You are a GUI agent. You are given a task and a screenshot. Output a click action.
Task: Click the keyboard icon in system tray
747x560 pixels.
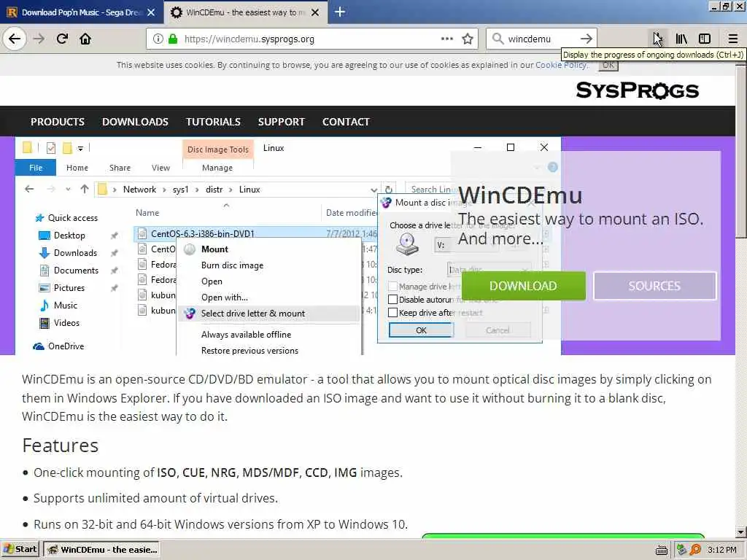[x=661, y=550]
